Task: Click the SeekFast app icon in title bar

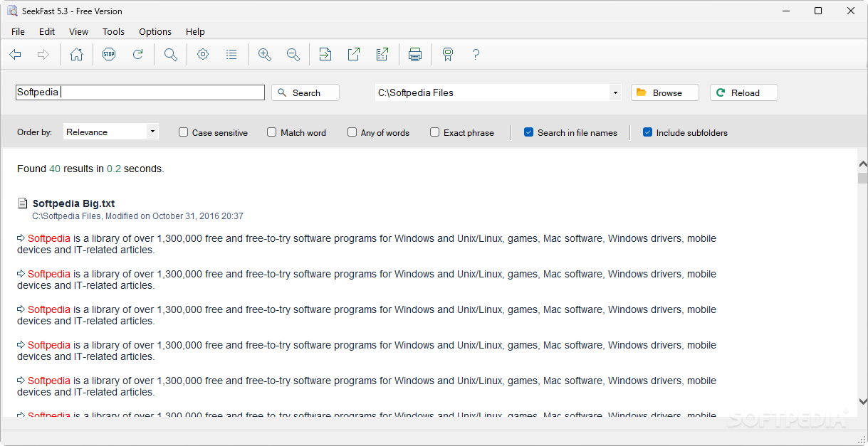Action: coord(12,11)
